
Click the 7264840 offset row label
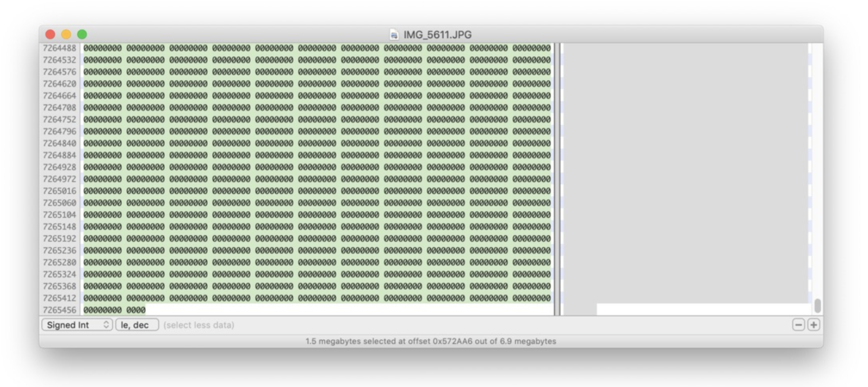tap(59, 144)
